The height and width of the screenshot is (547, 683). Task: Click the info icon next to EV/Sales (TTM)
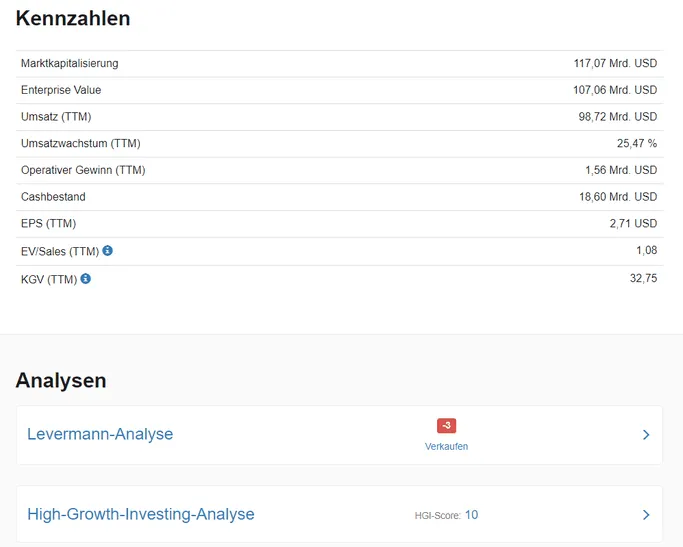click(108, 250)
